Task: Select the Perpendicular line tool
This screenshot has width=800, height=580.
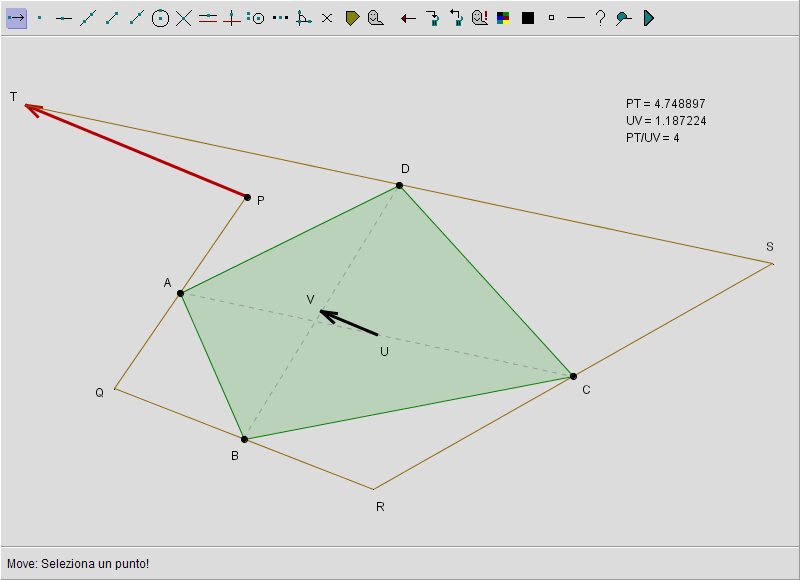Action: (232, 18)
